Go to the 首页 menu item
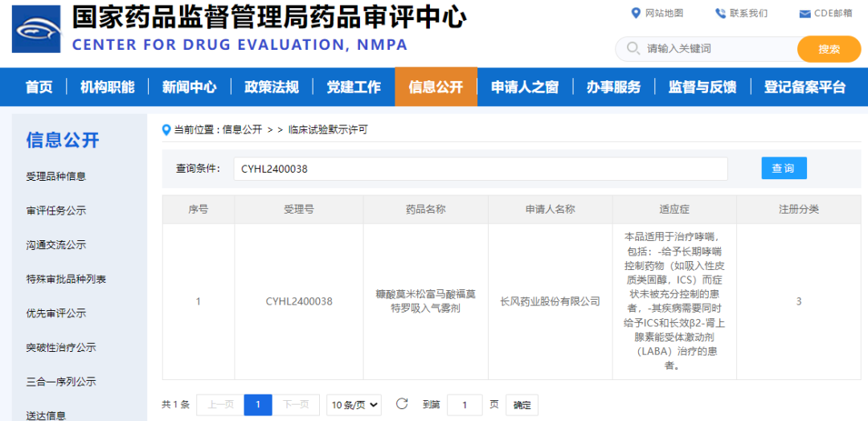Image resolution: width=868 pixels, height=421 pixels. 39,87
